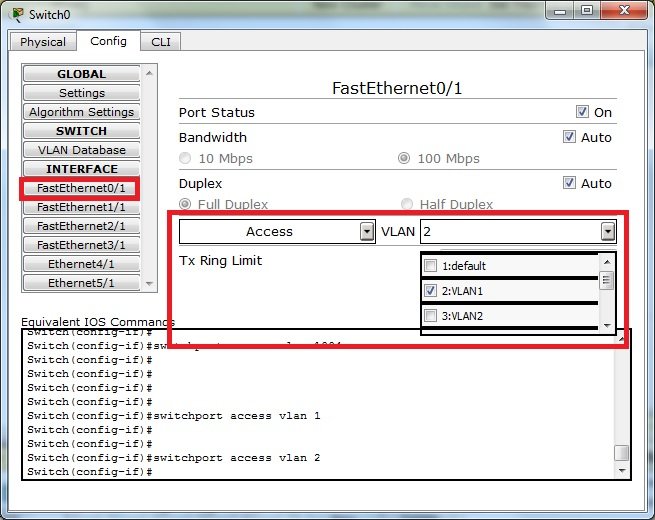655x520 pixels.
Task: Close the Switch0 window
Action: tap(624, 10)
